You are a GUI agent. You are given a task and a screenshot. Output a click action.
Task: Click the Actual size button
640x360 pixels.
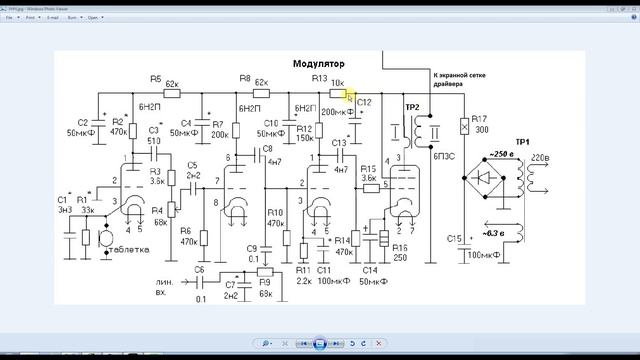[x=285, y=344]
